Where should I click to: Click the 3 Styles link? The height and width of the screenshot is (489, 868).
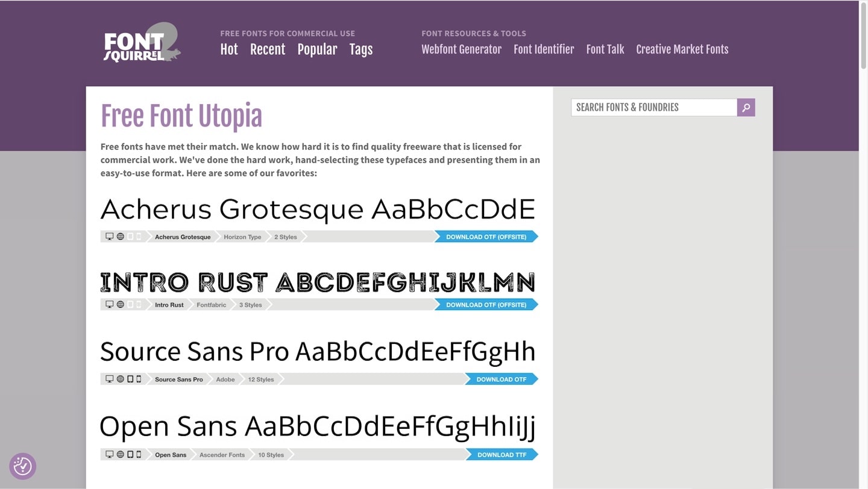[251, 305]
